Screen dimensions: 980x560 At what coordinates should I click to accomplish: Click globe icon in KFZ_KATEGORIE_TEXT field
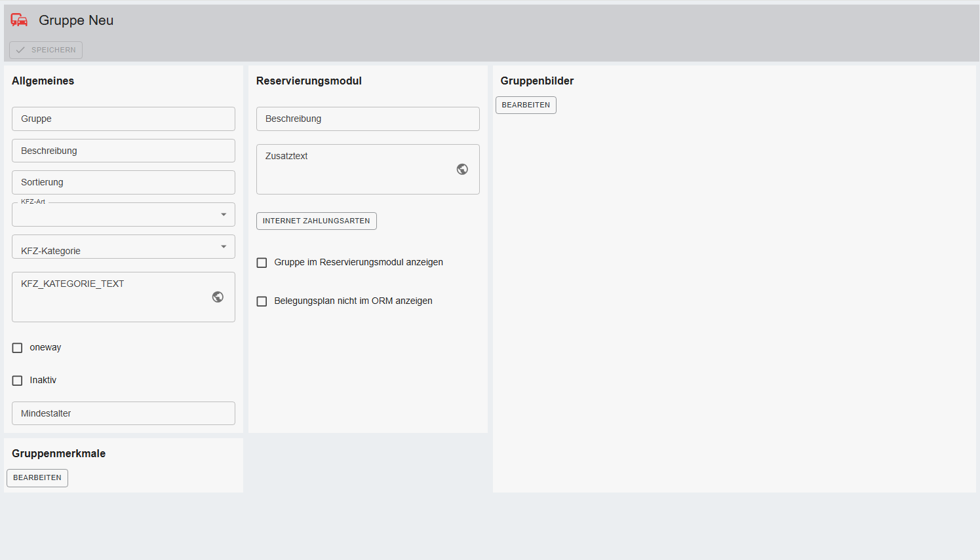pos(218,297)
